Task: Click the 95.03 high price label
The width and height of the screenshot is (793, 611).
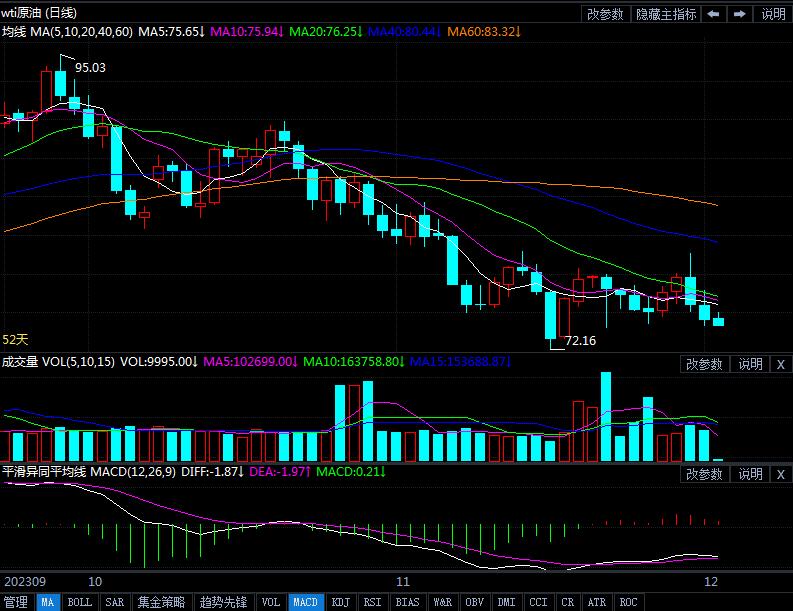Action: pyautogui.click(x=90, y=68)
